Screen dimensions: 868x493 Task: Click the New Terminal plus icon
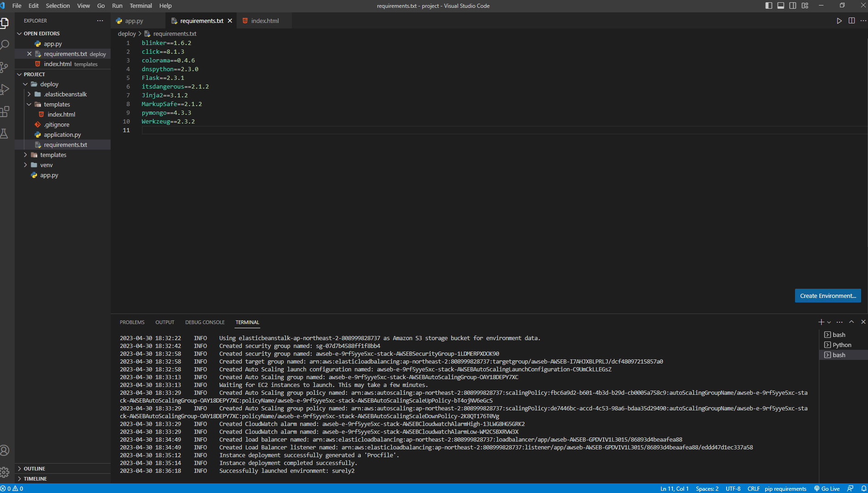(821, 322)
